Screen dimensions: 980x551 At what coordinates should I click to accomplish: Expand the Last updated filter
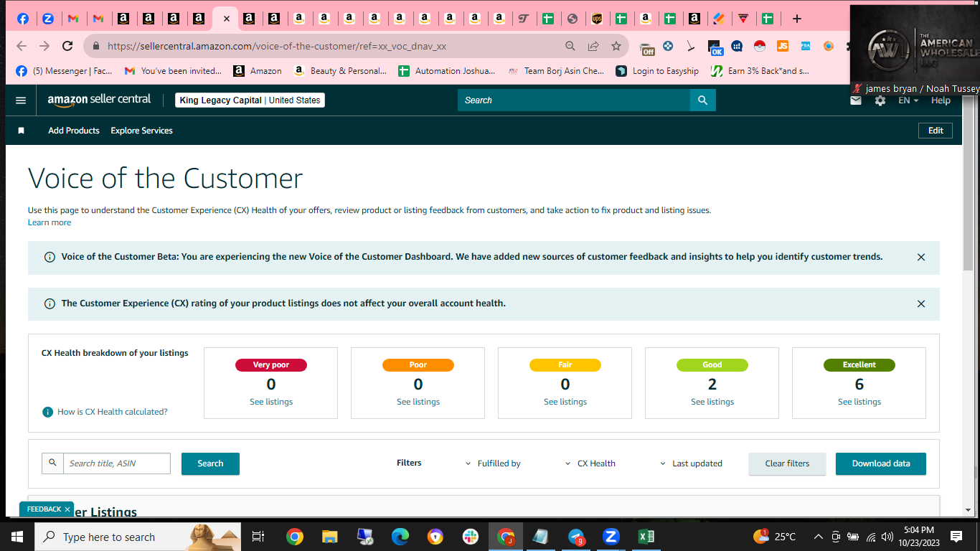[x=691, y=463]
